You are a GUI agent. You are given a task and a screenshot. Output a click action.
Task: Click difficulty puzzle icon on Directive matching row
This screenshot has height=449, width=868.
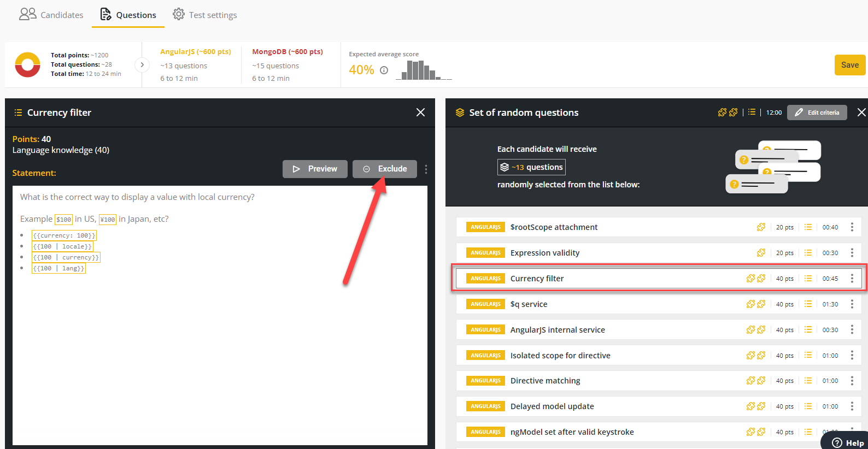(x=755, y=381)
